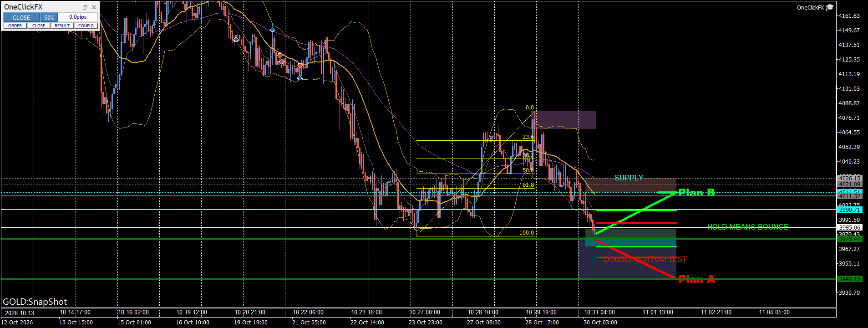Select the purple rectangle zone at Fibonacci 0.0
This screenshot has height=328, width=868.
tap(565, 120)
